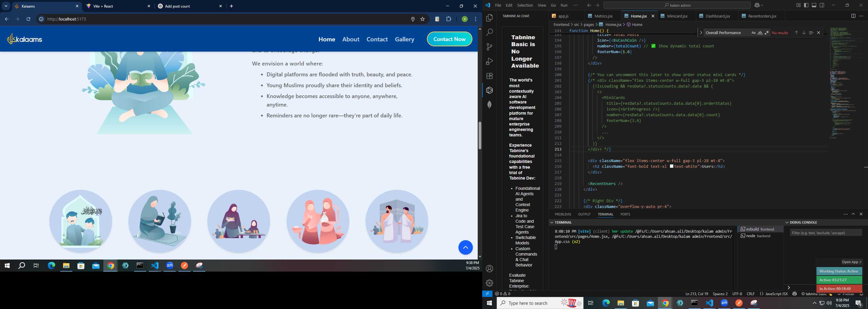Open Customize Layout in VS Code title bar

coord(798,5)
